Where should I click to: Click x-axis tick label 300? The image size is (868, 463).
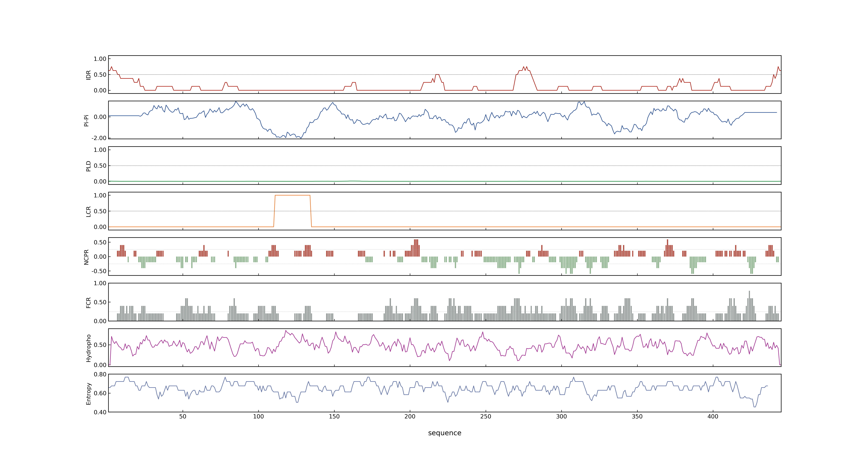tap(561, 416)
